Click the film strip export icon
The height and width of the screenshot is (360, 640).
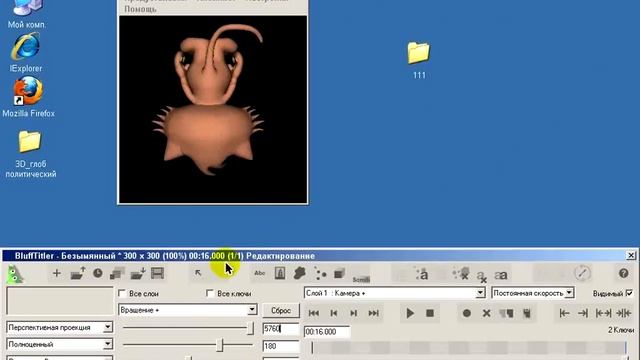click(x=157, y=273)
